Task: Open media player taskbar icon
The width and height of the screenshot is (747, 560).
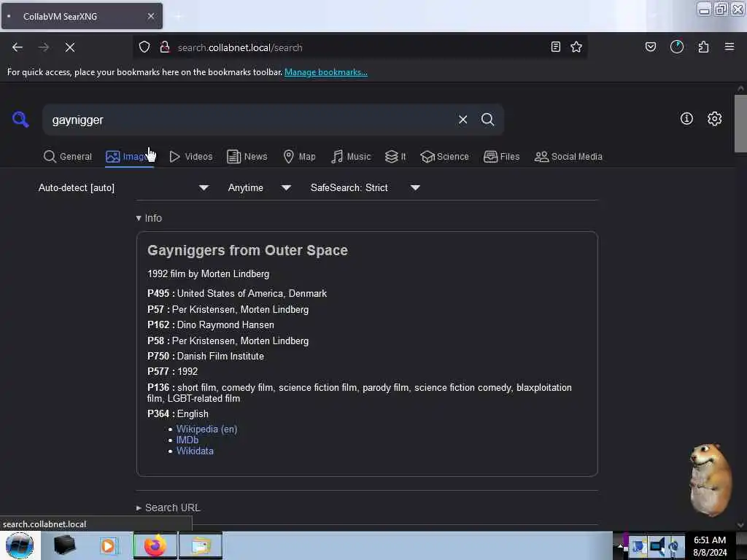Action: point(108,545)
